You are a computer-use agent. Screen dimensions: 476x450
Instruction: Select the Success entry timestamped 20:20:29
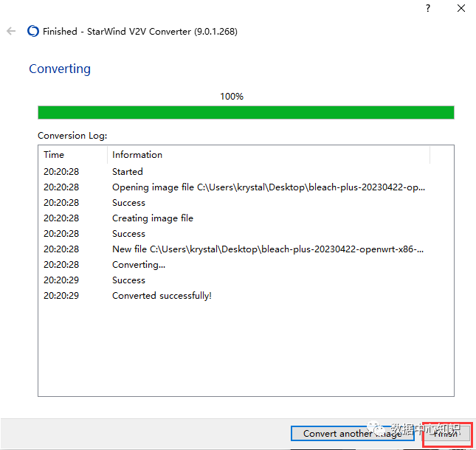[128, 280]
